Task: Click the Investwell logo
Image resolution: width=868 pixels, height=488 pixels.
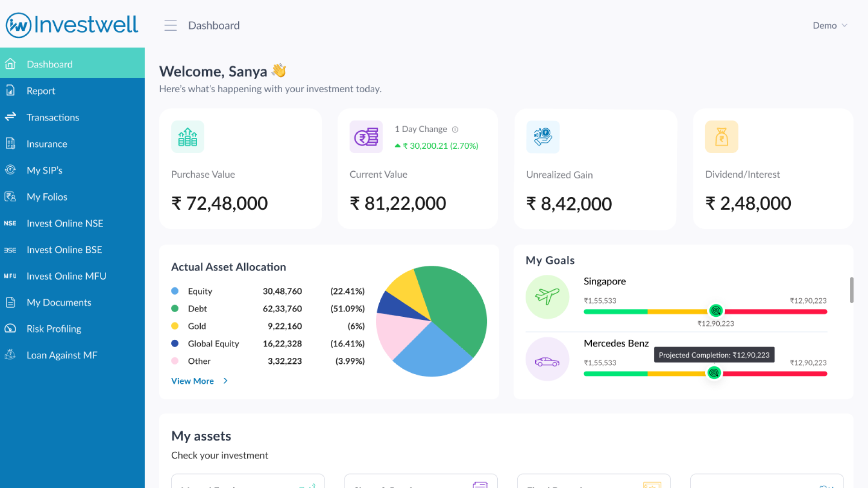Action: click(x=71, y=25)
